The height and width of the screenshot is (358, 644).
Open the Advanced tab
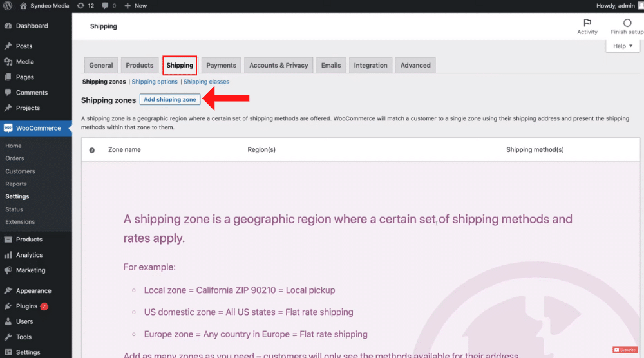(415, 65)
